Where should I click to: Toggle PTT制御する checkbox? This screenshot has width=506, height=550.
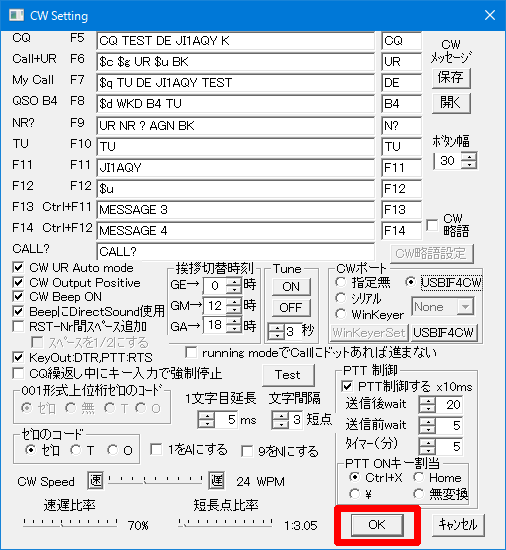point(347,387)
